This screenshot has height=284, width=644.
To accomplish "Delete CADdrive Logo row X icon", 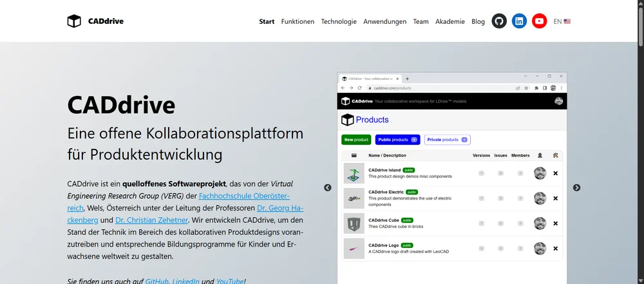I will tap(555, 249).
